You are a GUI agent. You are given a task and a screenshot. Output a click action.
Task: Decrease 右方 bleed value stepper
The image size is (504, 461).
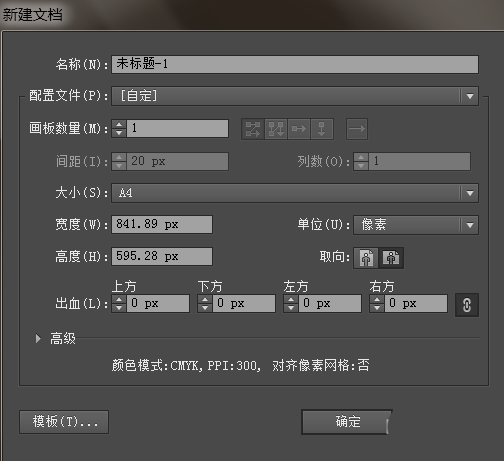pos(377,308)
